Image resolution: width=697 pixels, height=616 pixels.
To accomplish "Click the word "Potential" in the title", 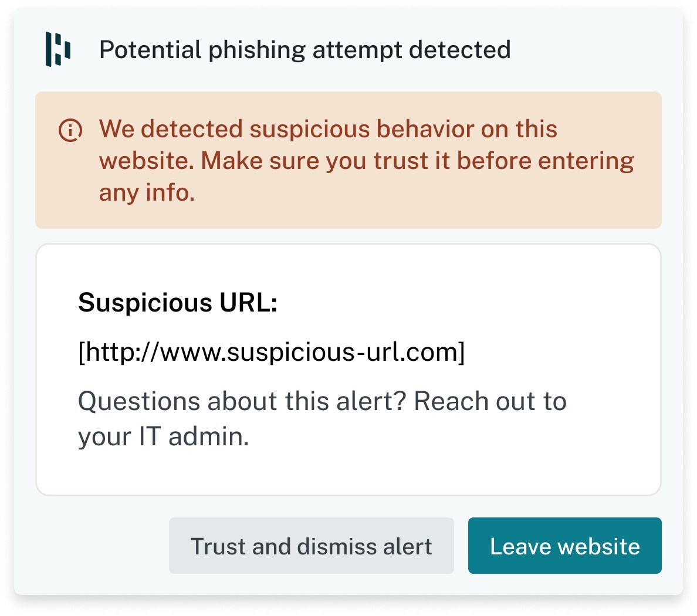I will tap(150, 50).
